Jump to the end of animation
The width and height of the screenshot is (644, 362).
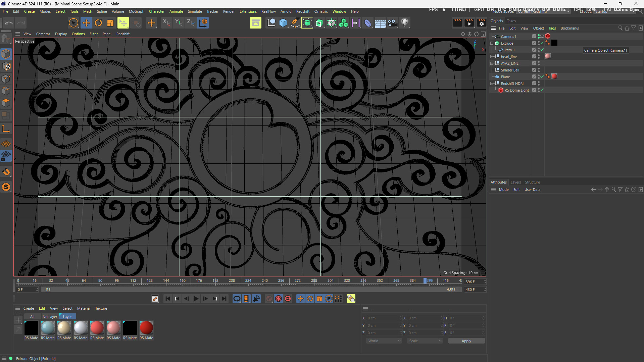tap(224, 299)
